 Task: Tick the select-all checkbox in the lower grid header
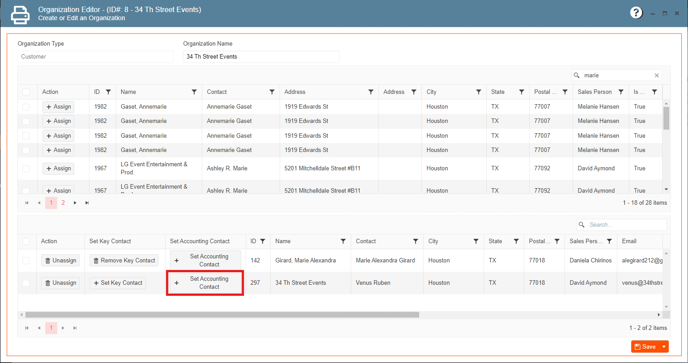pyautogui.click(x=26, y=241)
